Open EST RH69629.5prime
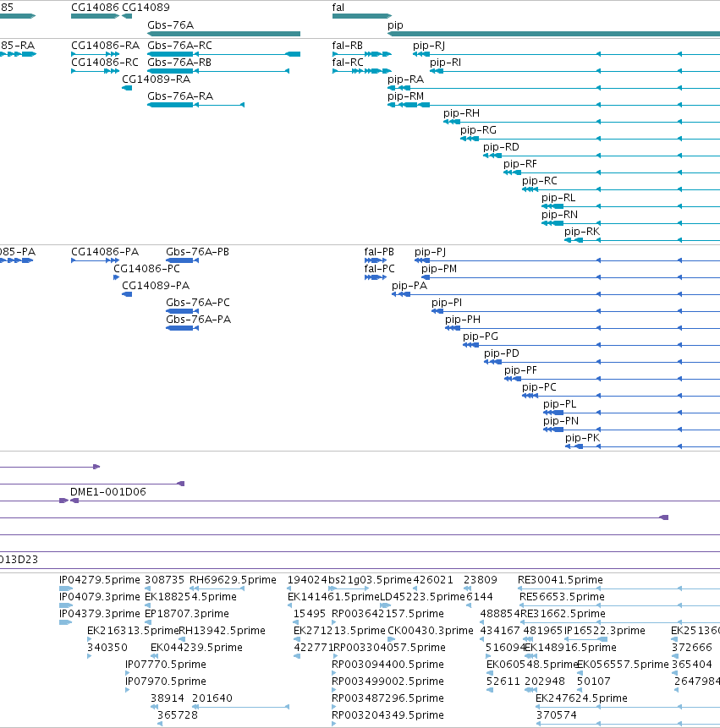This screenshot has height=728, width=720. pos(233,580)
